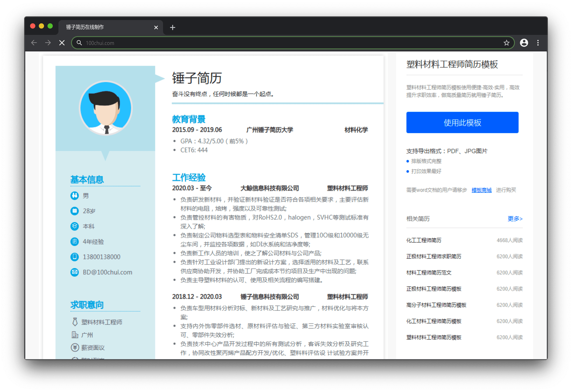
Task: Open 塑料材料工程师简历模板 link in related list
Action: (434, 337)
